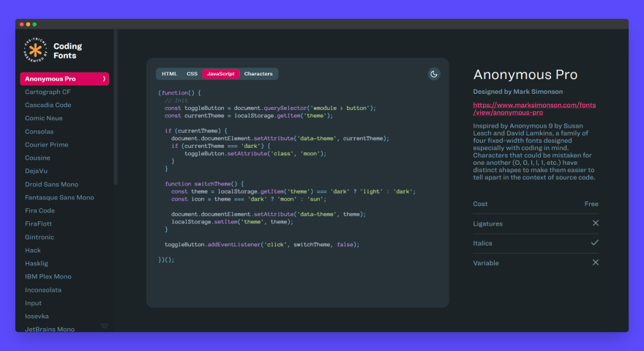This screenshot has height=351, width=644.
Task: Choose Input font
Action: 33,303
